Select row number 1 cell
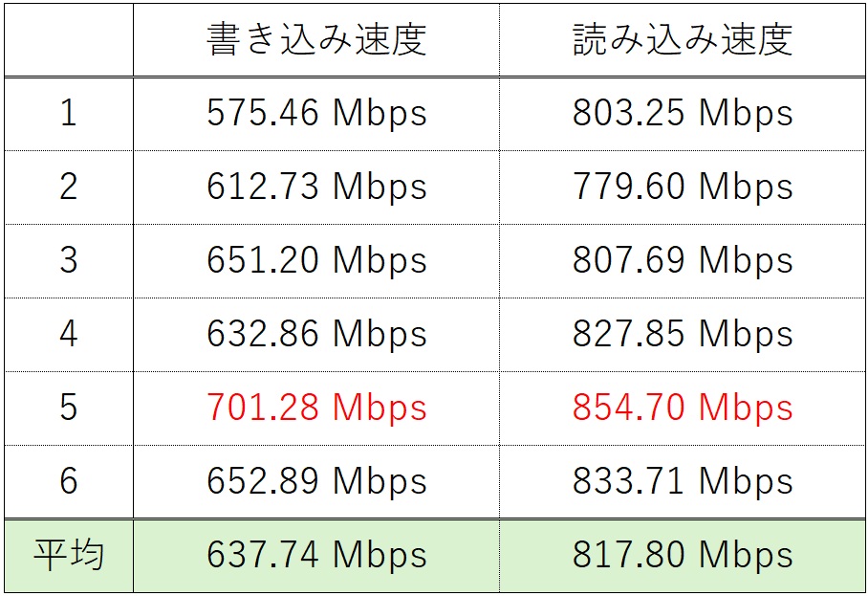 click(x=68, y=114)
